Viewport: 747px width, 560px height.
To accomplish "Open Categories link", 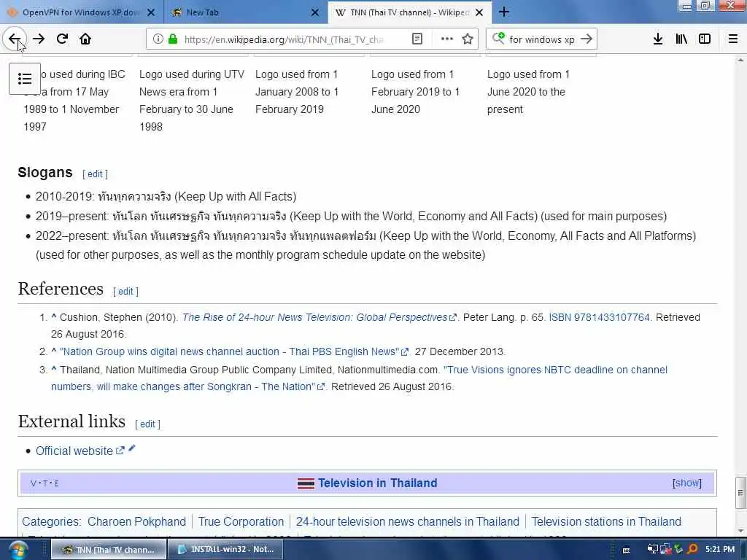I will click(x=51, y=522).
